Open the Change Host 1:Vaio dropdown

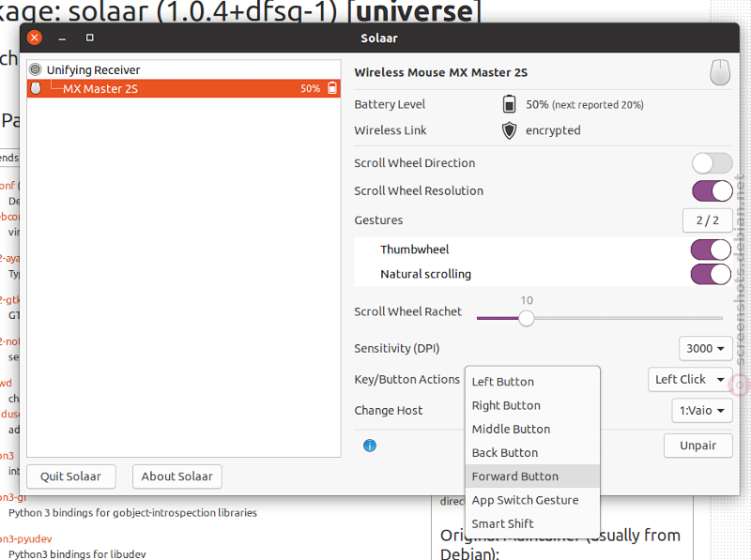[702, 411]
